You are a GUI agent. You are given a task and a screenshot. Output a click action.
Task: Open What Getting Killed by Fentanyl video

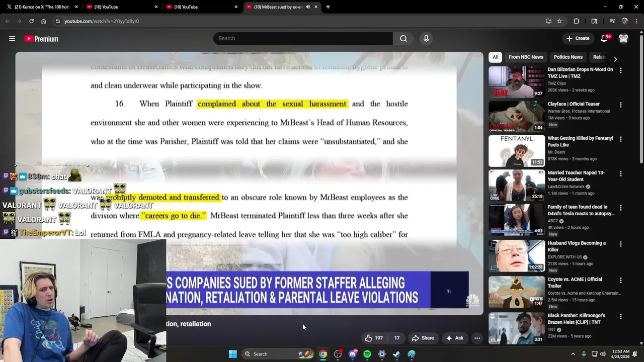tap(580, 141)
